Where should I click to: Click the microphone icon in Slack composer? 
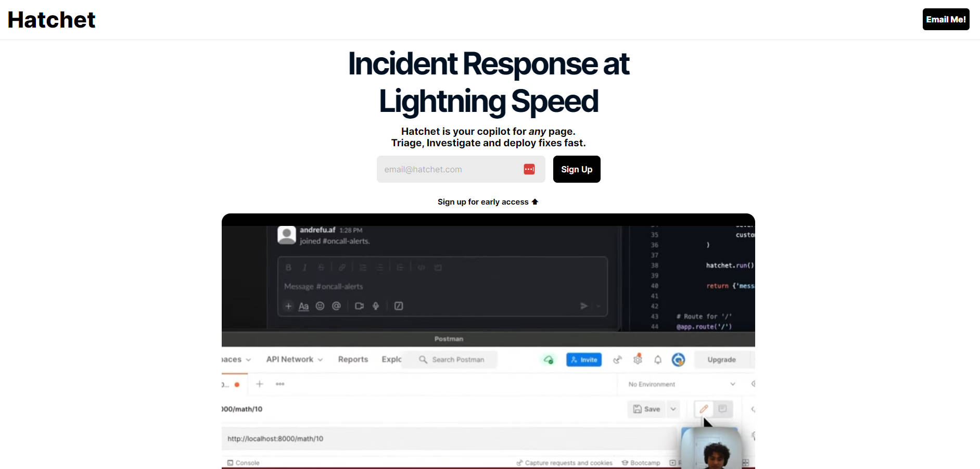click(x=376, y=306)
